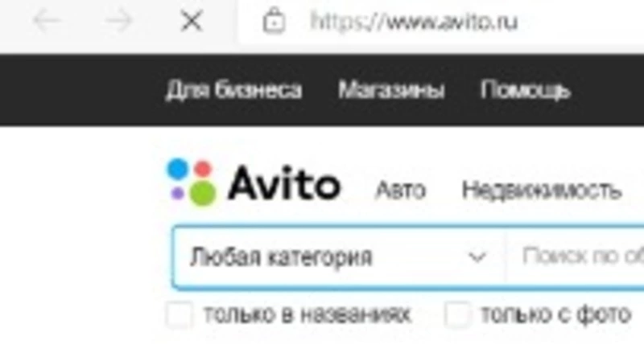The image size is (644, 361).
Task: Tick the 'только с фото' checkbox
Action: click(457, 314)
